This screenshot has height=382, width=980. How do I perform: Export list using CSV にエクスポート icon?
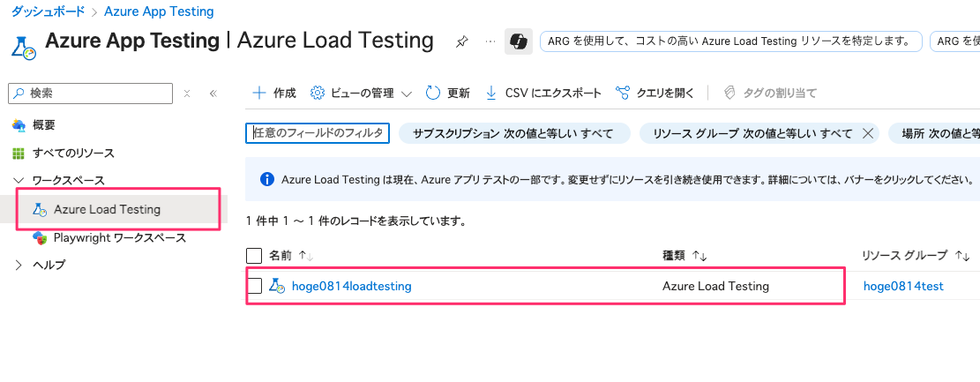pos(491,94)
